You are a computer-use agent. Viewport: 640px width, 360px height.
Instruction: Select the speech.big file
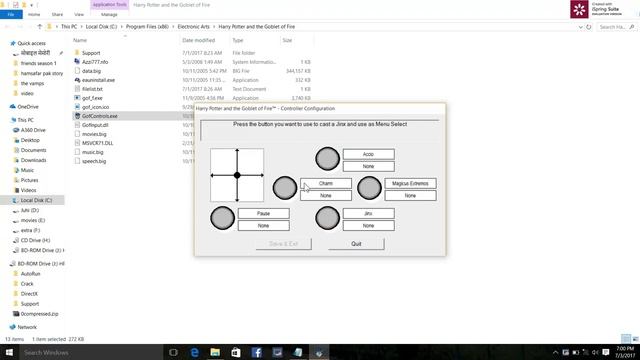[x=94, y=161]
